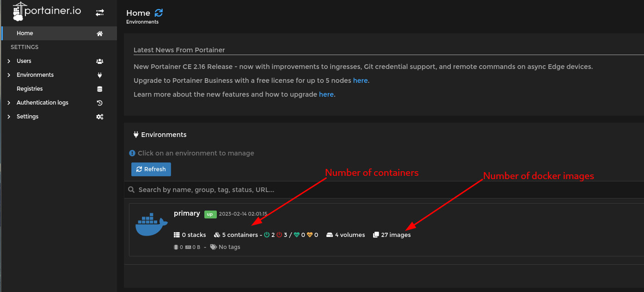
Task: Focus the environment search field
Action: click(x=324, y=190)
